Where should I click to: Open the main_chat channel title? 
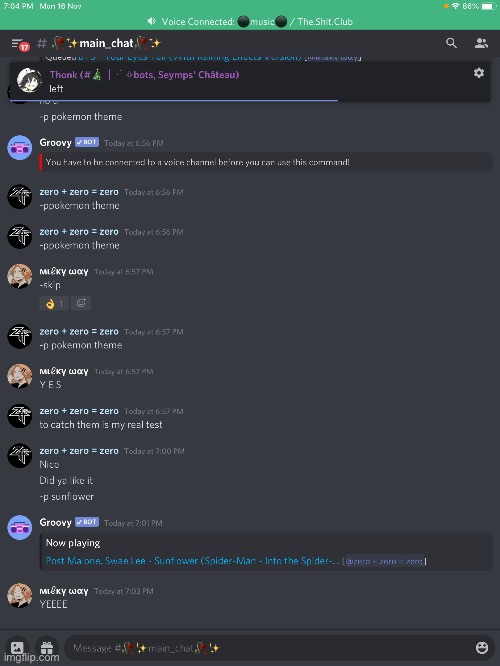tap(106, 43)
